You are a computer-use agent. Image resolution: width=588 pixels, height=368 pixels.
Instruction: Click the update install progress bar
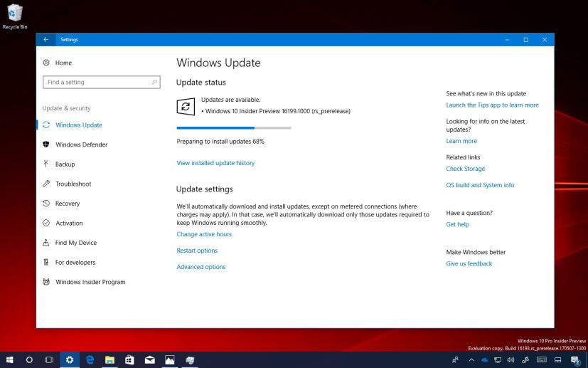click(234, 128)
